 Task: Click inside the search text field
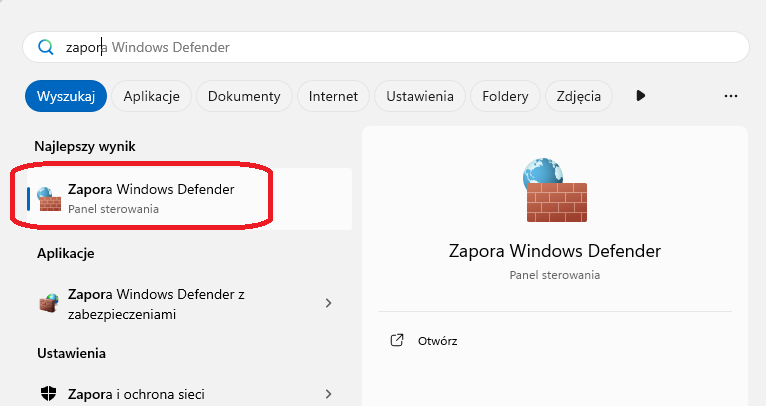400,47
